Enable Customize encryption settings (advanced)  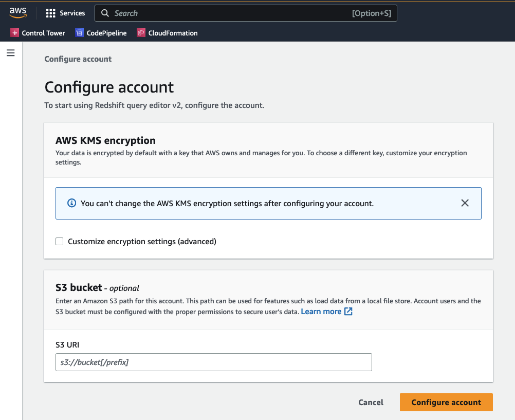59,241
